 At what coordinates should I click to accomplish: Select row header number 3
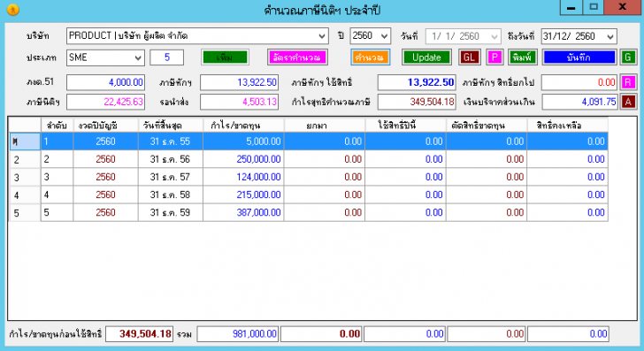[x=25, y=178]
